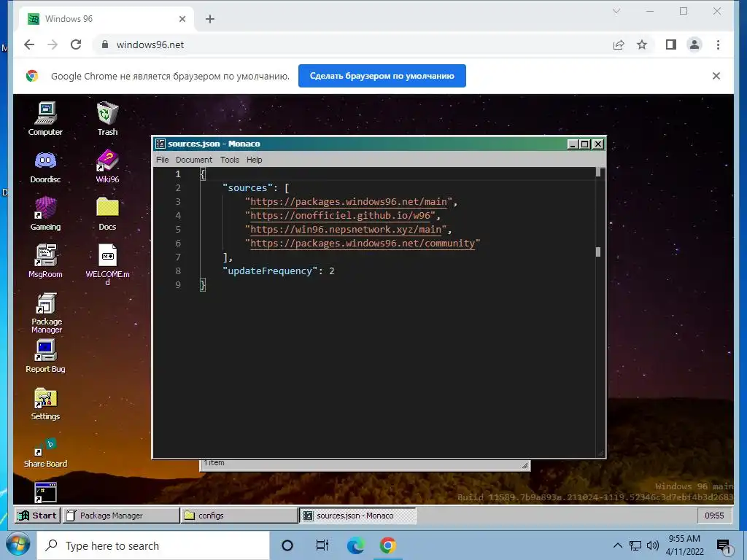Bookmark this page with star icon
This screenshot has height=560, width=747.
642,44
